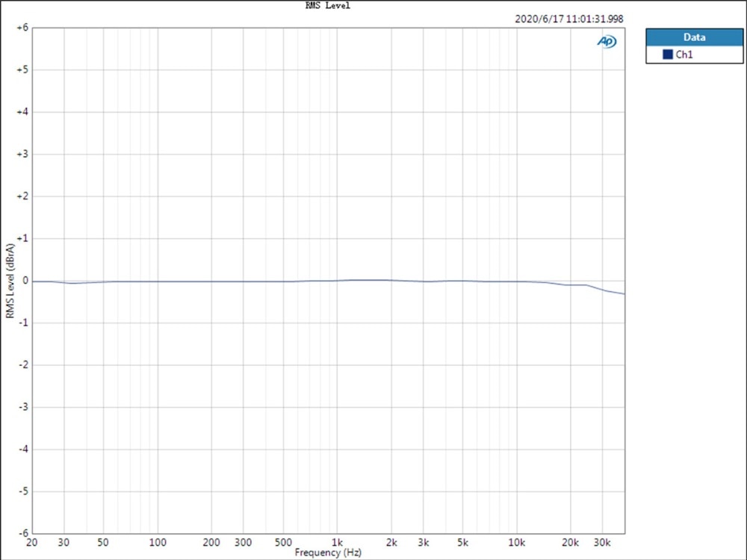Click the 100 Hz gridline label
747x560 pixels.
(158, 541)
